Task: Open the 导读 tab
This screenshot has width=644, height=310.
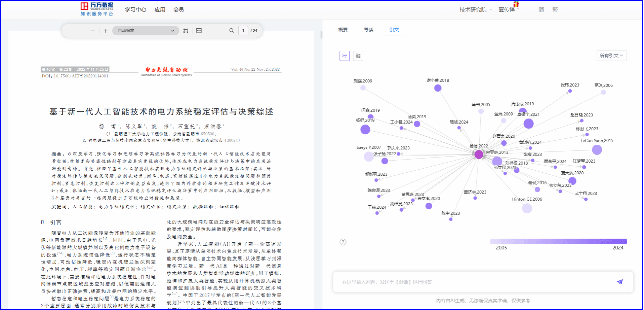Action: (368, 30)
